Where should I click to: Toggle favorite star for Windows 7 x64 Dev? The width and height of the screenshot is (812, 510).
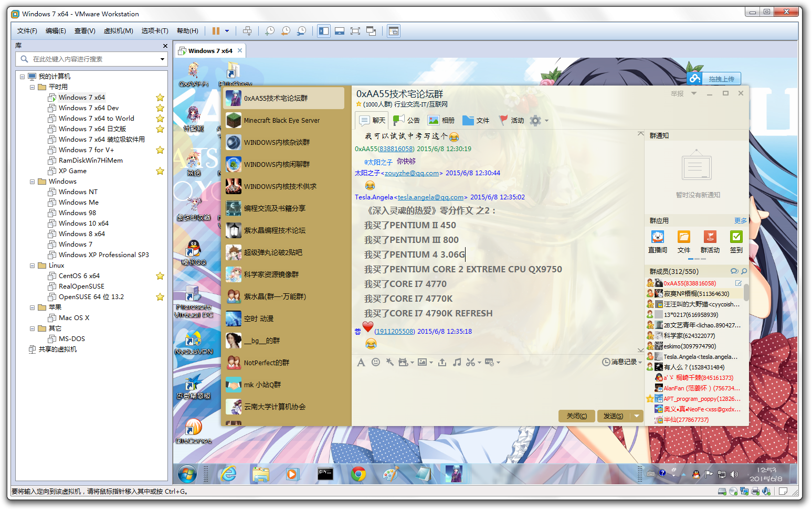[x=160, y=108]
